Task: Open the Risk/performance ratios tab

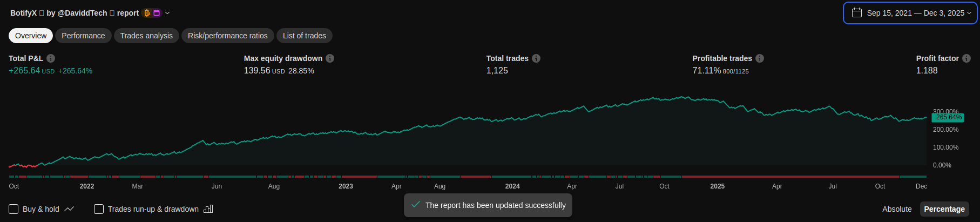Action: click(228, 36)
